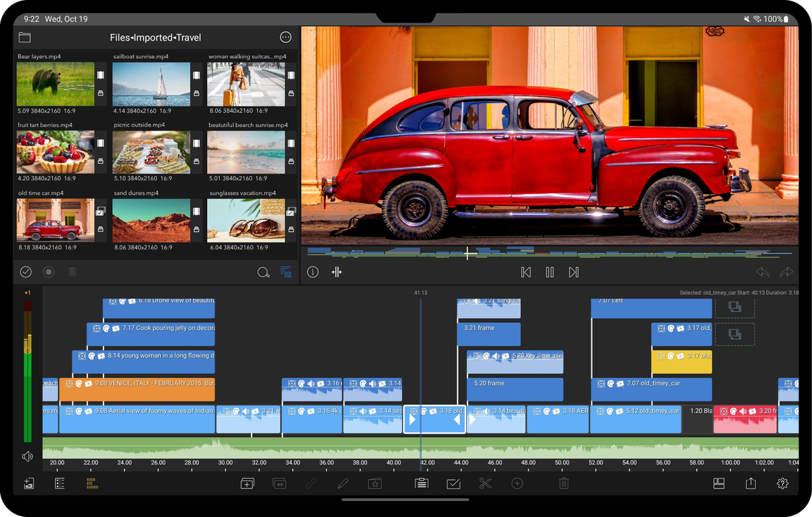Open the layout switcher icon
This screenshot has width=812, height=517.
point(719,483)
